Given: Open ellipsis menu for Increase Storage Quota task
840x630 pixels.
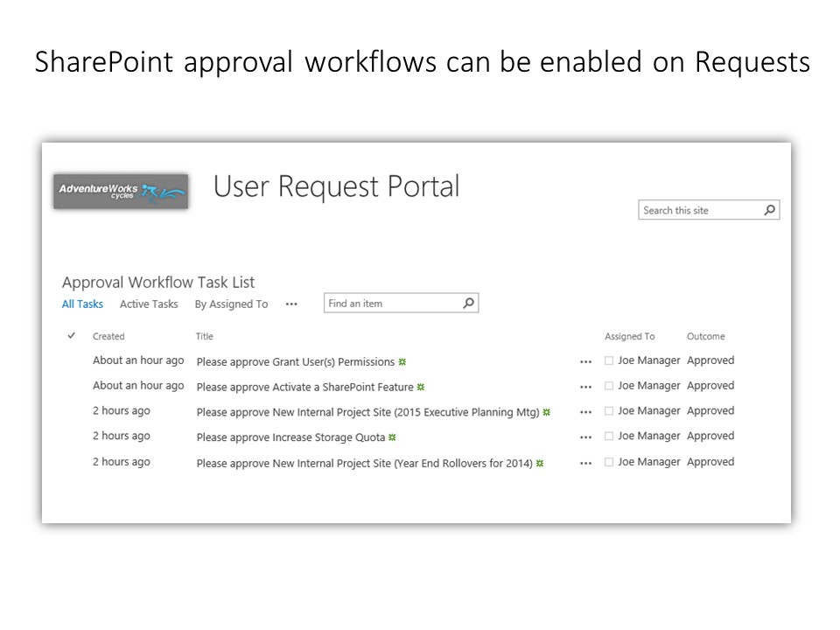Looking at the screenshot, I should point(585,437).
